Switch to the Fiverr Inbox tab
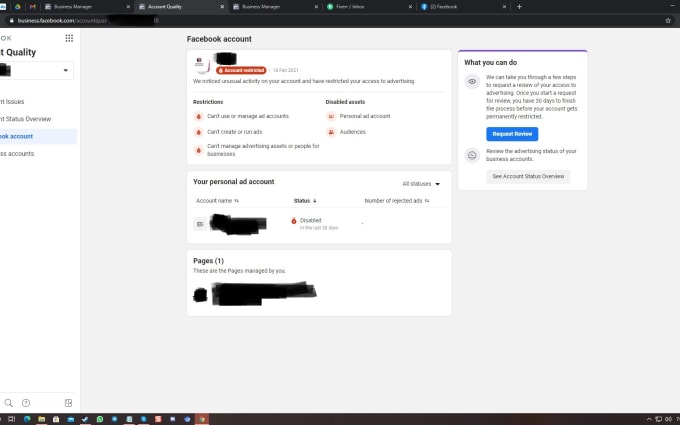Screen dimensions: 680x425 click(369, 7)
